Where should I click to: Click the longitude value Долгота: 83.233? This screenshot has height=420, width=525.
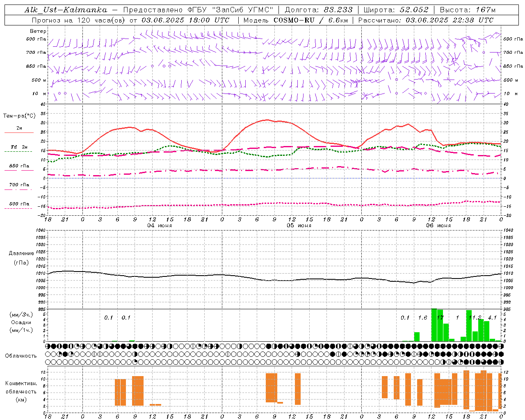click(x=318, y=10)
